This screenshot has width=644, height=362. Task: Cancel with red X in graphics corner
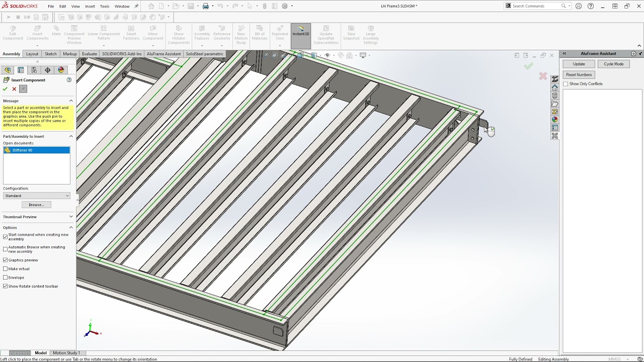click(x=543, y=76)
